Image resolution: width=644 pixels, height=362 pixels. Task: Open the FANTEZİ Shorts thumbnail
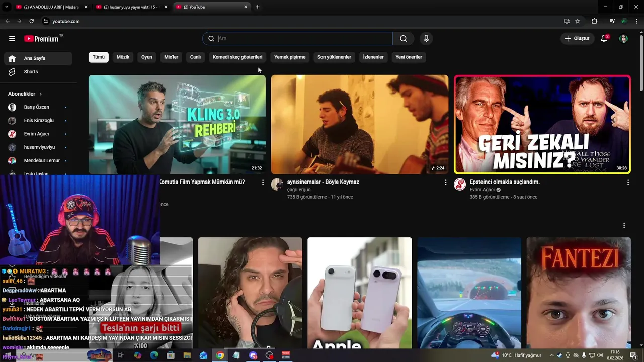tap(579, 293)
